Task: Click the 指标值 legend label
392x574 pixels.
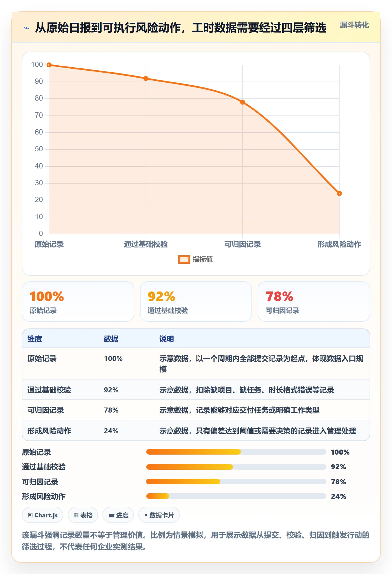Action: pyautogui.click(x=203, y=260)
